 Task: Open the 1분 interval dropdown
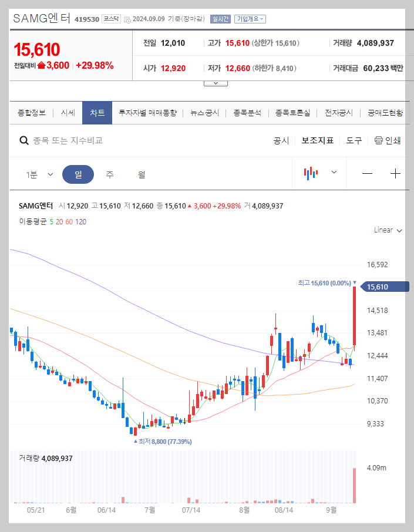40,173
